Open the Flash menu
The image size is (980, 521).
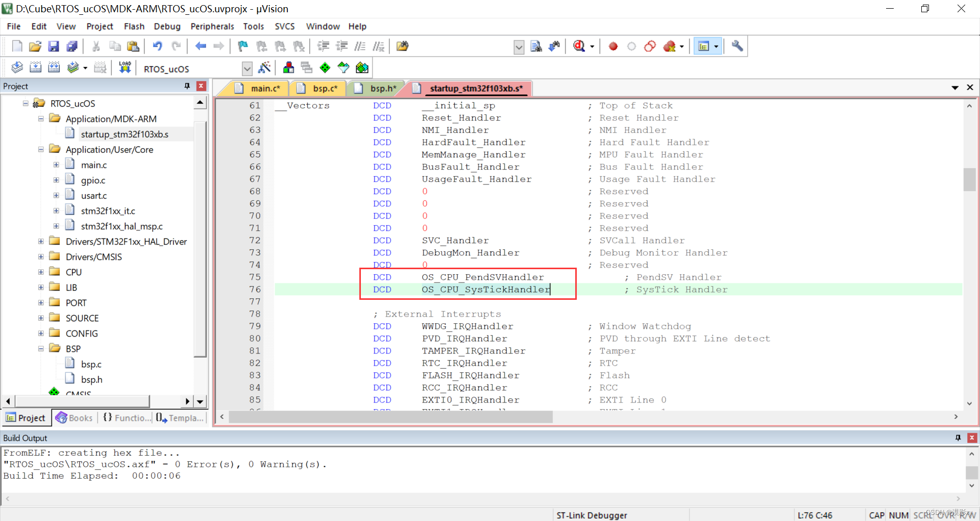[x=134, y=27]
